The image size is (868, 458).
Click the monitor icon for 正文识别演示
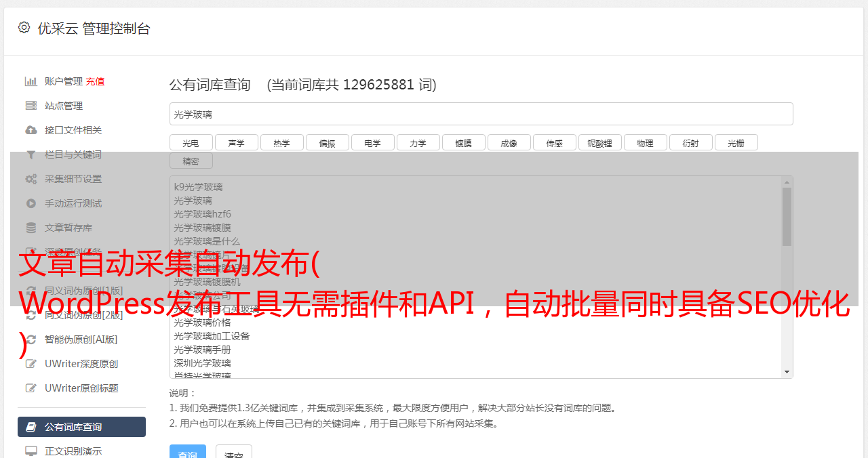31,451
